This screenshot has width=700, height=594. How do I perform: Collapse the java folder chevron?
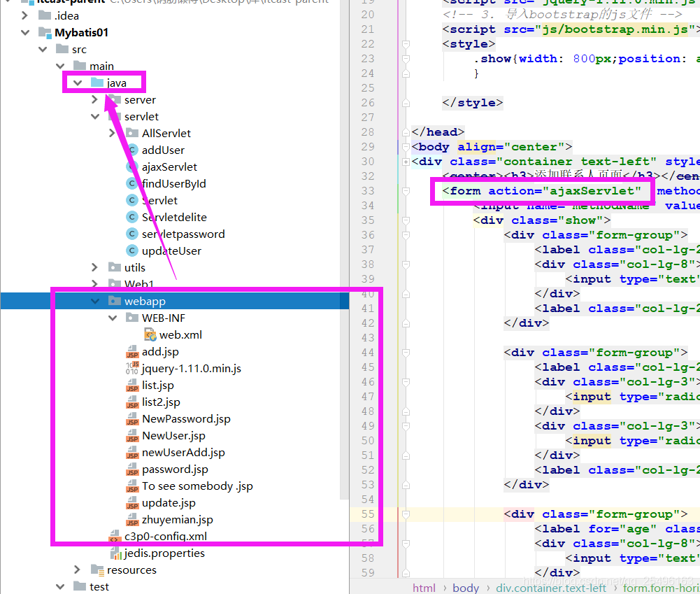78,83
